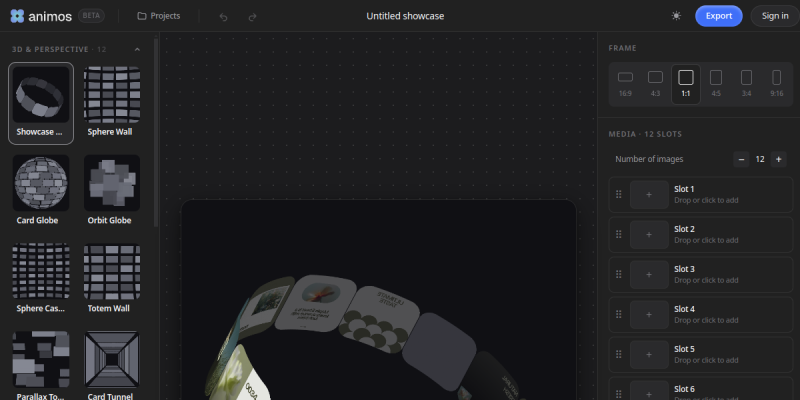Select the Showcase template thumbnail

pos(41,104)
